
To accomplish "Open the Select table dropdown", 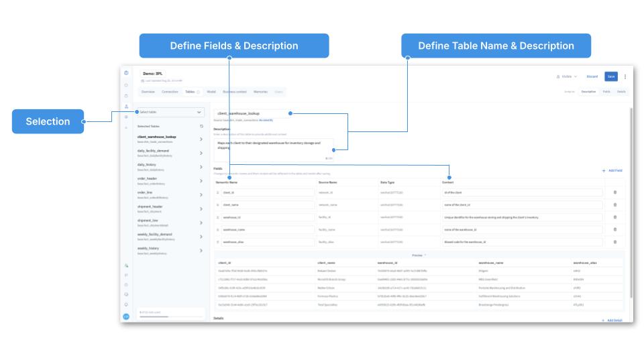I will coord(168,112).
